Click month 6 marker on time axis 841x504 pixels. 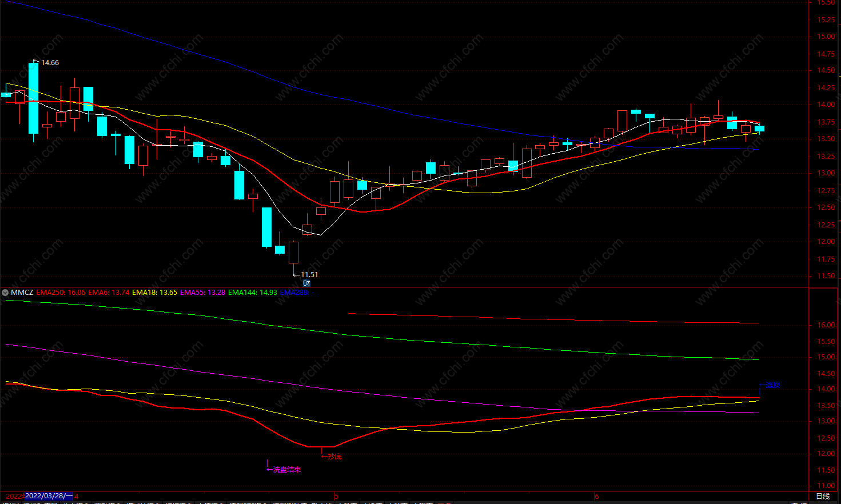click(597, 496)
